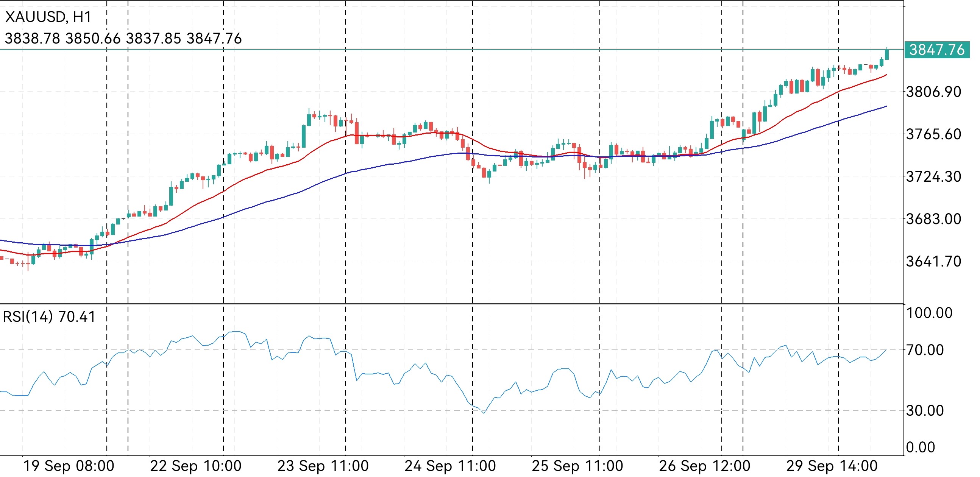This screenshot has width=980, height=477.
Task: Click the 22 Sep 10:00 time label
Action: (195, 466)
